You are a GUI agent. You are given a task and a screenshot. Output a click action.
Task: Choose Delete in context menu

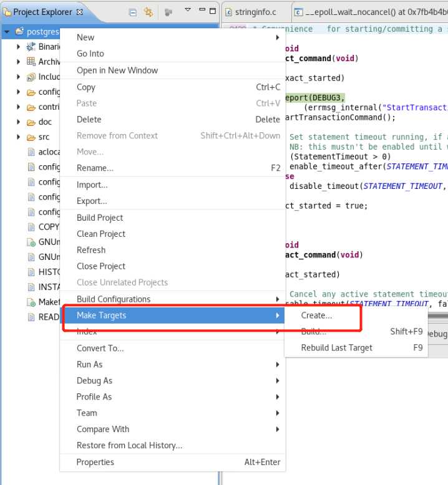pos(172,120)
